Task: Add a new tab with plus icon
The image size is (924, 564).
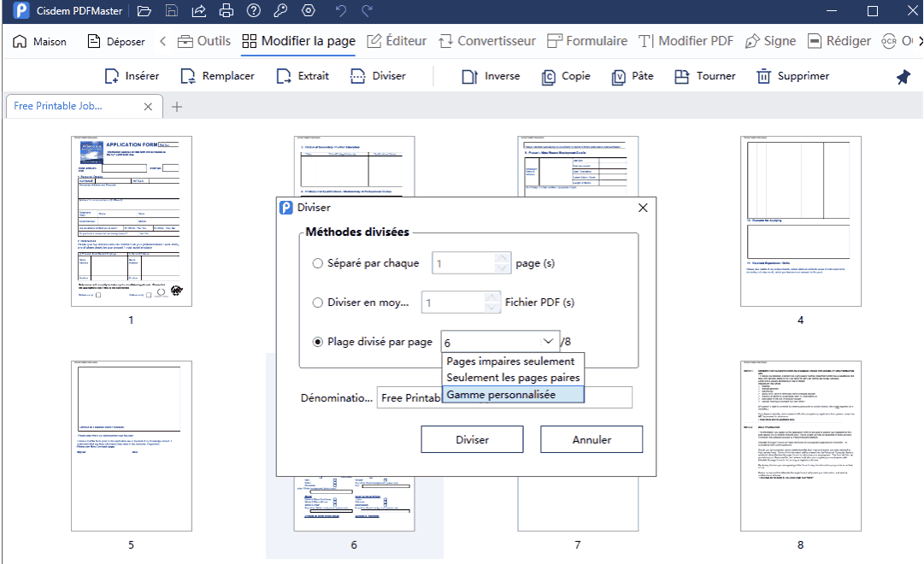Action: click(x=176, y=107)
